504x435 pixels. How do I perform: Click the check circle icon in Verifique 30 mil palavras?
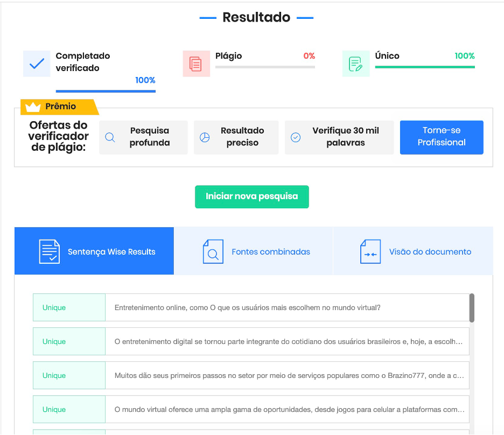pyautogui.click(x=296, y=137)
